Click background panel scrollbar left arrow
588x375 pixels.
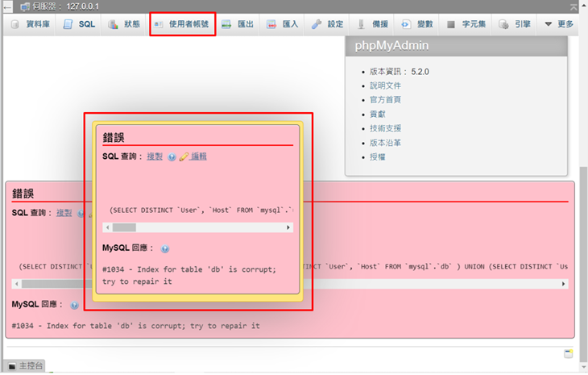(x=16, y=284)
